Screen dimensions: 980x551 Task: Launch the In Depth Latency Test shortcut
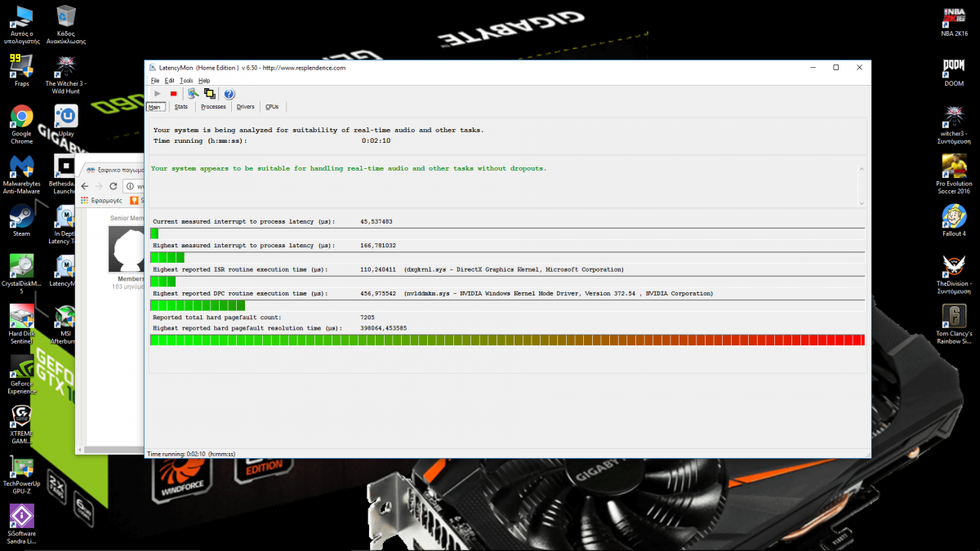pos(62,224)
